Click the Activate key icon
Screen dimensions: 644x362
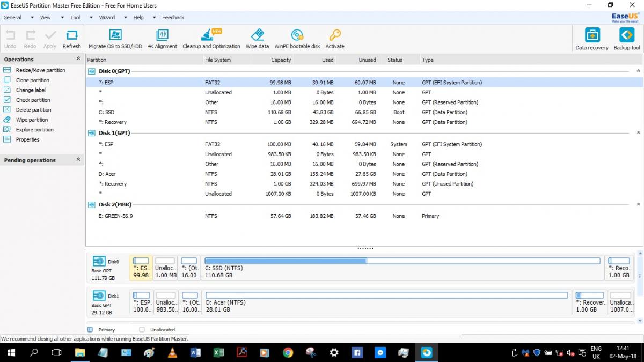click(x=335, y=35)
